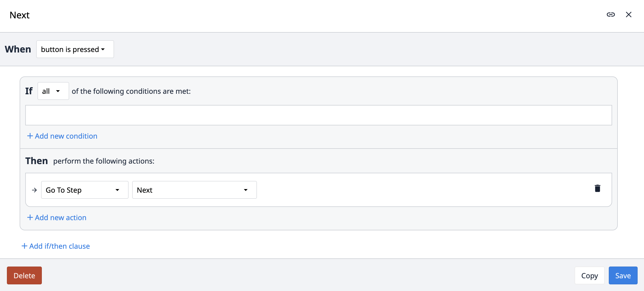Click the Copy button at bottom right
Image resolution: width=644 pixels, height=291 pixels.
point(589,275)
